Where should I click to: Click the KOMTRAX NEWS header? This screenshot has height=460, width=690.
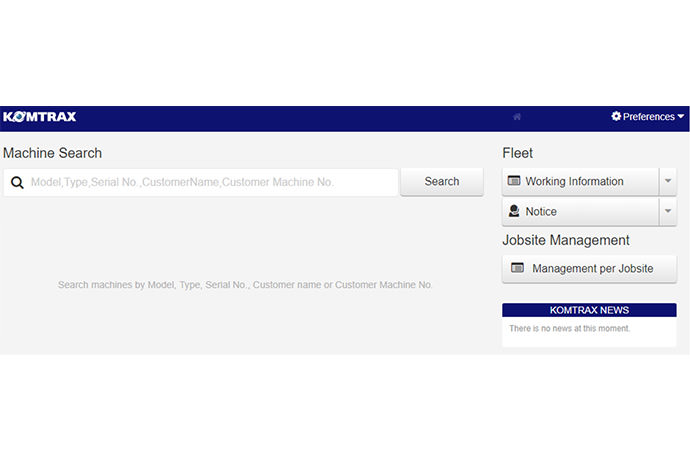coord(589,310)
